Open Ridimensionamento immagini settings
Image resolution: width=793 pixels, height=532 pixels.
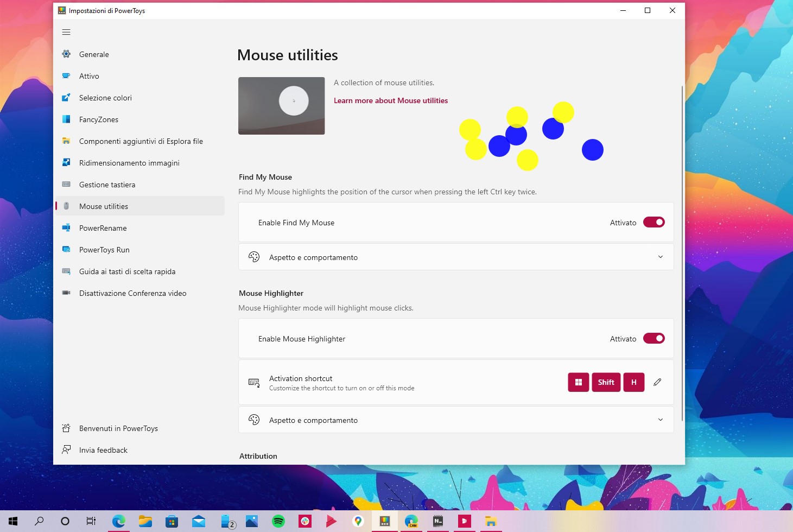(x=140, y=163)
